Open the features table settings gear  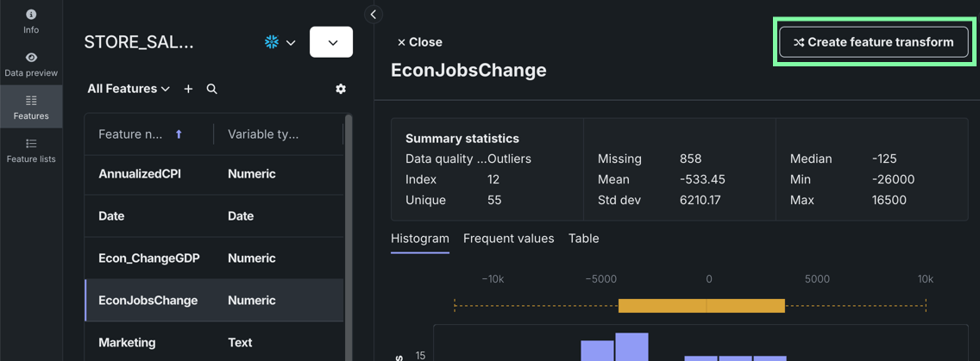coord(341,89)
